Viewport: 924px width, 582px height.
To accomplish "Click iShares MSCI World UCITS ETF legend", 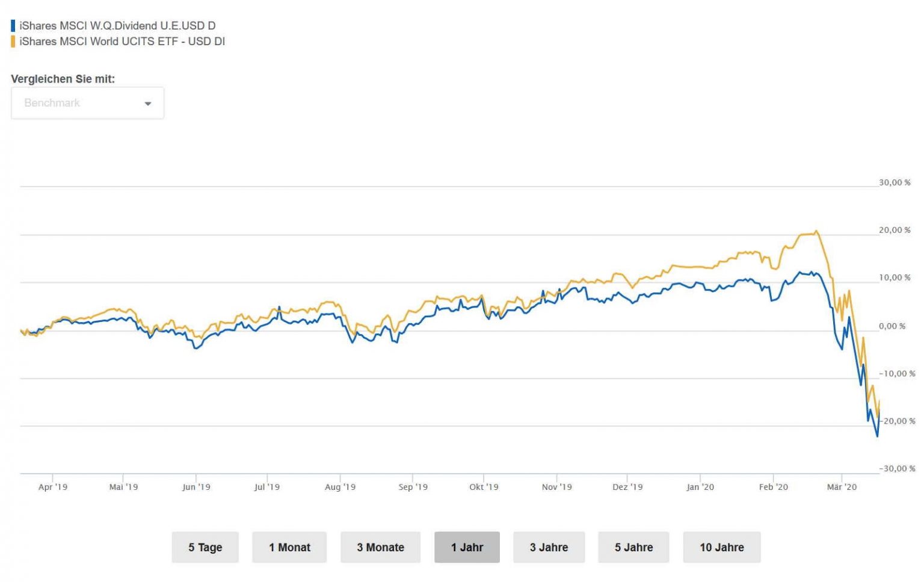I will click(122, 42).
